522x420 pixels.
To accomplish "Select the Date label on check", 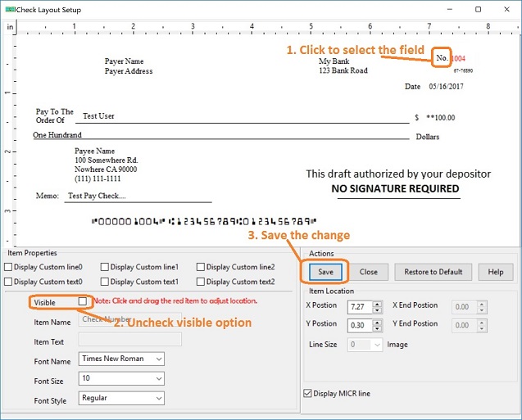I will click(x=412, y=87).
